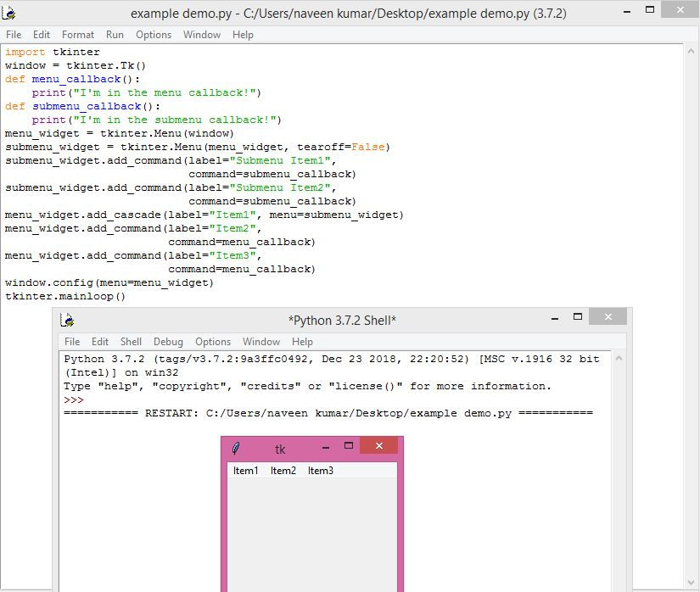
Task: Click the "I'm in the menu callback!" string
Action: [164, 92]
